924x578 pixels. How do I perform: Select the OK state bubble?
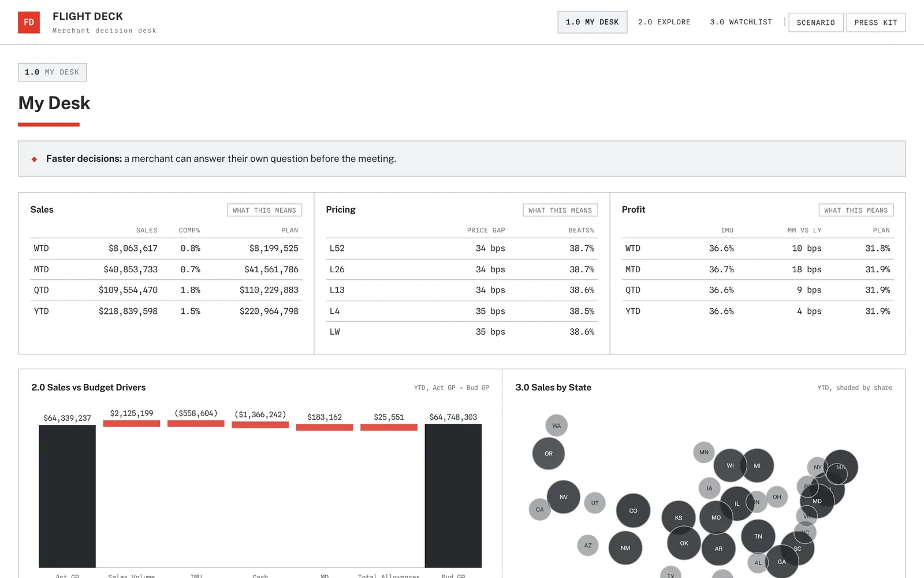(x=684, y=543)
